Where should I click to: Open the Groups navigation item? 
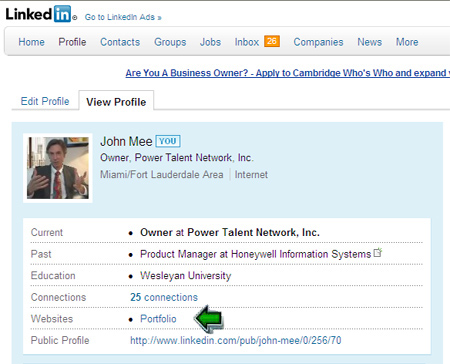(x=170, y=42)
